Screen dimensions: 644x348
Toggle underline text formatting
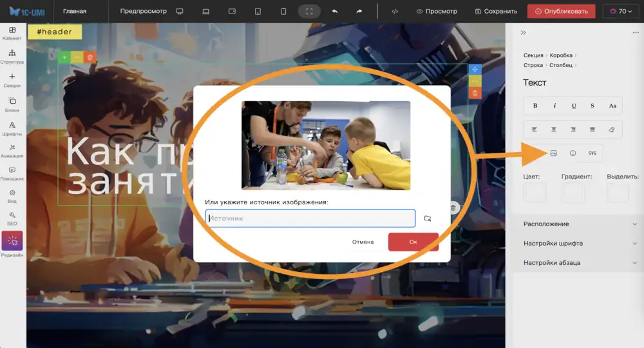pos(573,106)
